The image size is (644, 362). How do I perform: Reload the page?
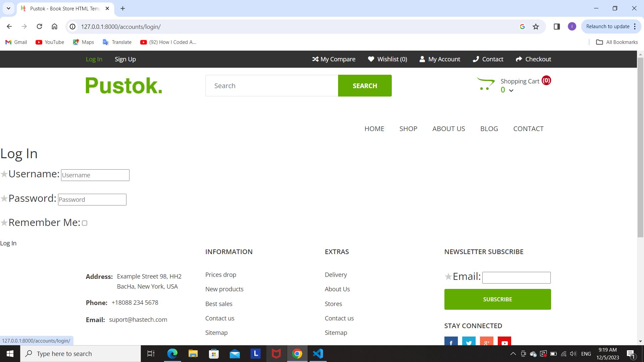coord(39,26)
